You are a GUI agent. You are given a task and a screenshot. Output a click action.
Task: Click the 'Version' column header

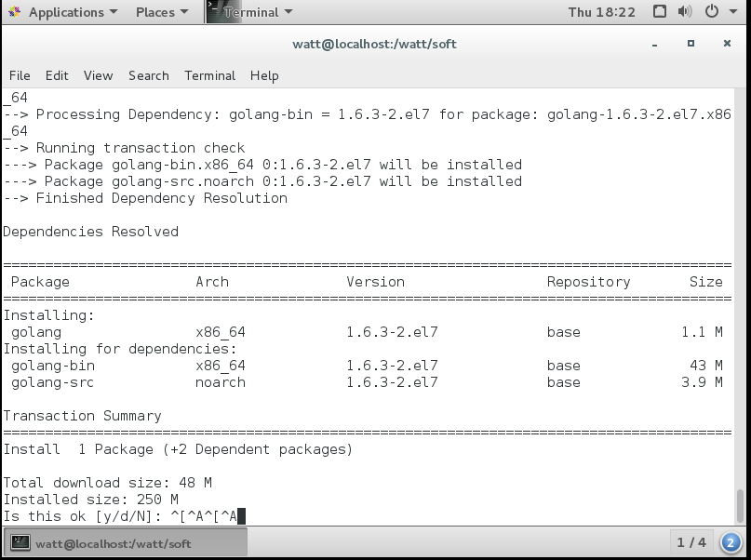tap(376, 282)
